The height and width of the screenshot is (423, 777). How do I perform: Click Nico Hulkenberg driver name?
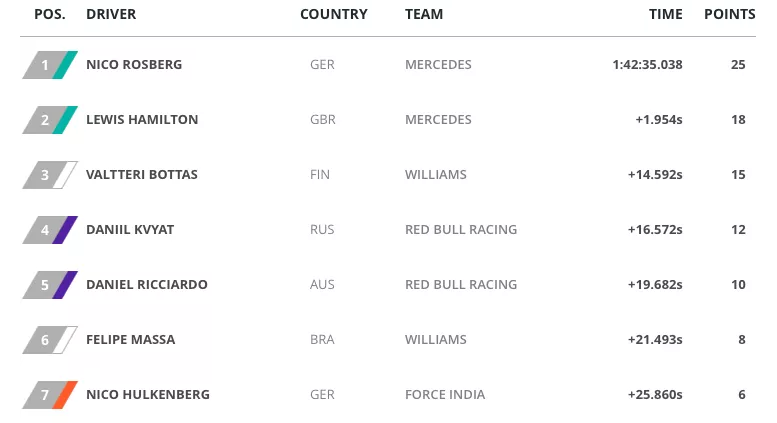[x=148, y=395]
